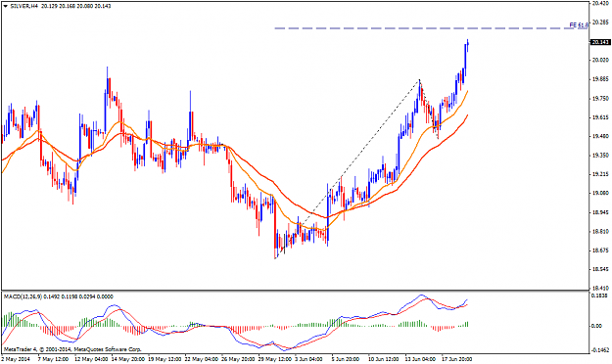This screenshot has width=612, height=364.
Task: Click the 13 Jun 04:00 time label
Action: [420, 359]
